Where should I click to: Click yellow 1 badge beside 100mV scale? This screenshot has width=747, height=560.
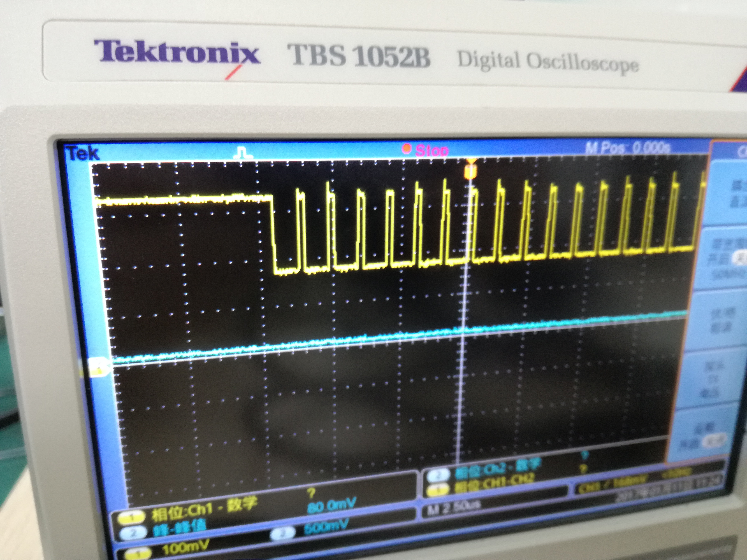[x=138, y=554]
